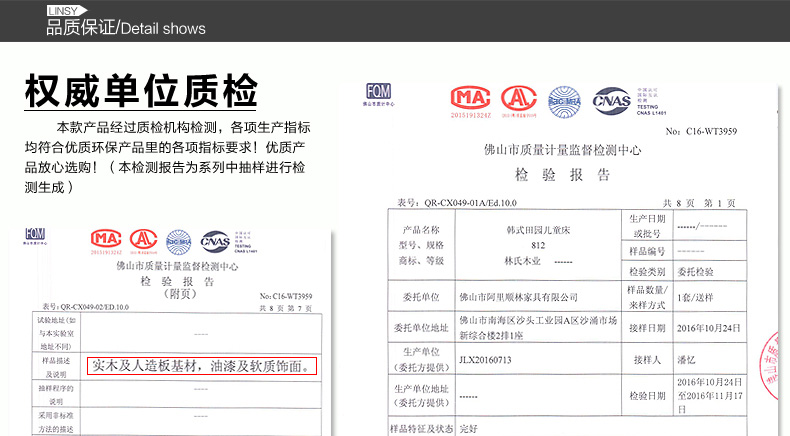Click the 接样人 label cell
790x436 pixels.
coord(647,360)
